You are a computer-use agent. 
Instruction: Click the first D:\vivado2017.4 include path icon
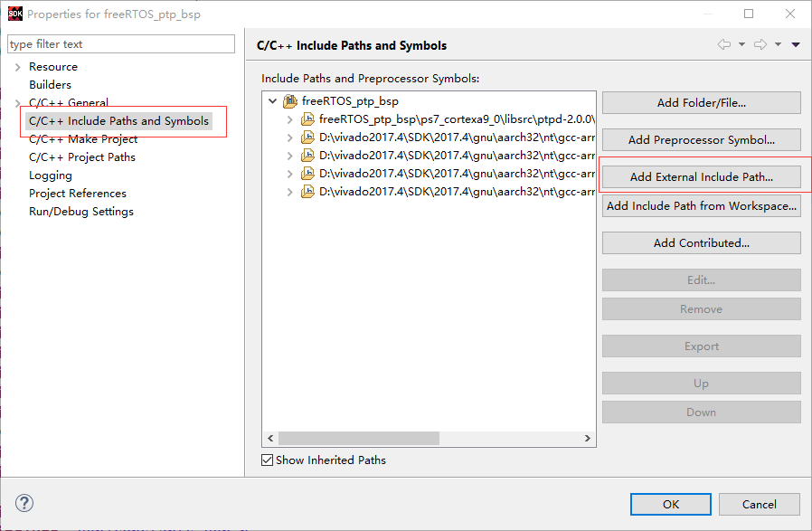click(x=307, y=137)
